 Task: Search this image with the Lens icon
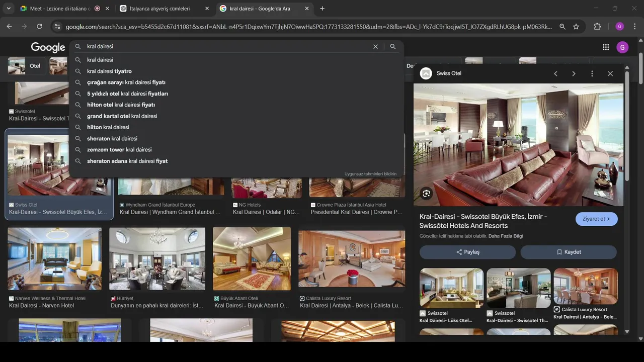click(426, 194)
